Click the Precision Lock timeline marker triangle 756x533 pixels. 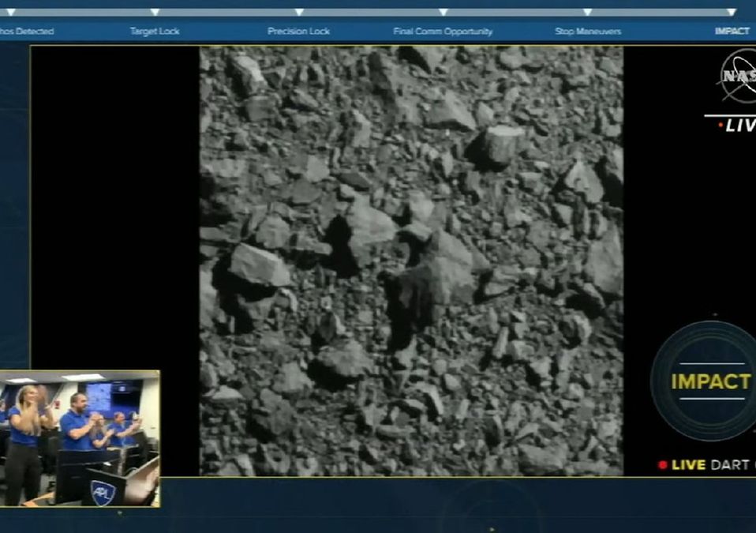pos(299,12)
